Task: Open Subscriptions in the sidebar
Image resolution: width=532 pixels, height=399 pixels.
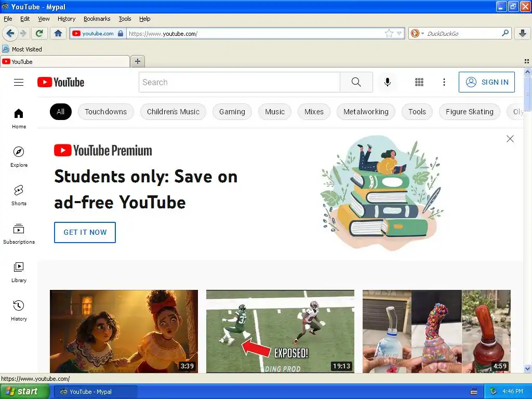Action: [19, 234]
